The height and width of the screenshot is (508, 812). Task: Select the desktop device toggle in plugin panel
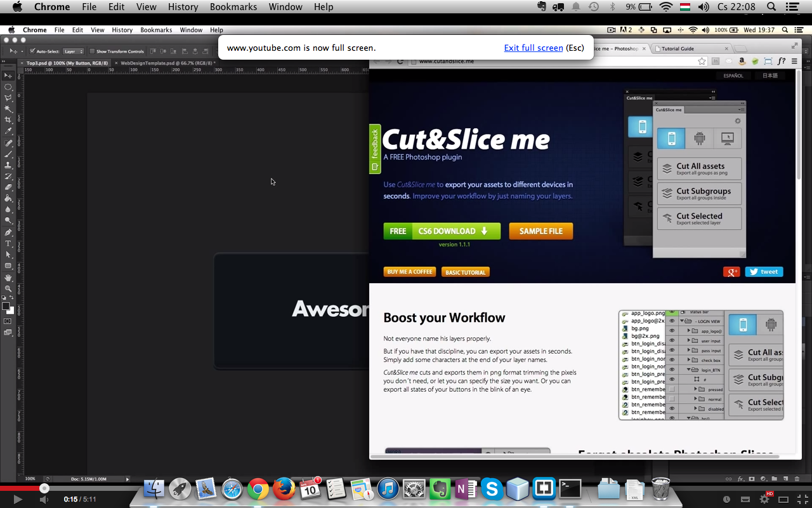pyautogui.click(x=727, y=138)
